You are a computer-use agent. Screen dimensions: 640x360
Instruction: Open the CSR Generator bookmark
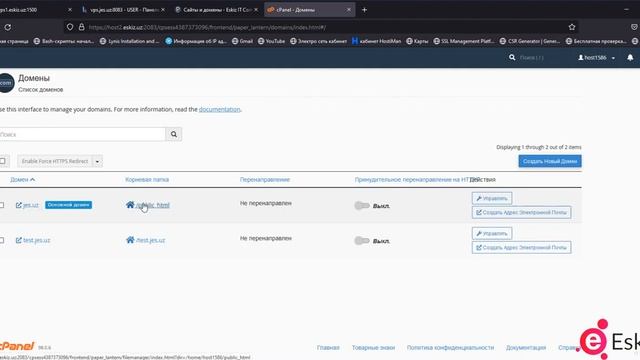tap(530, 41)
